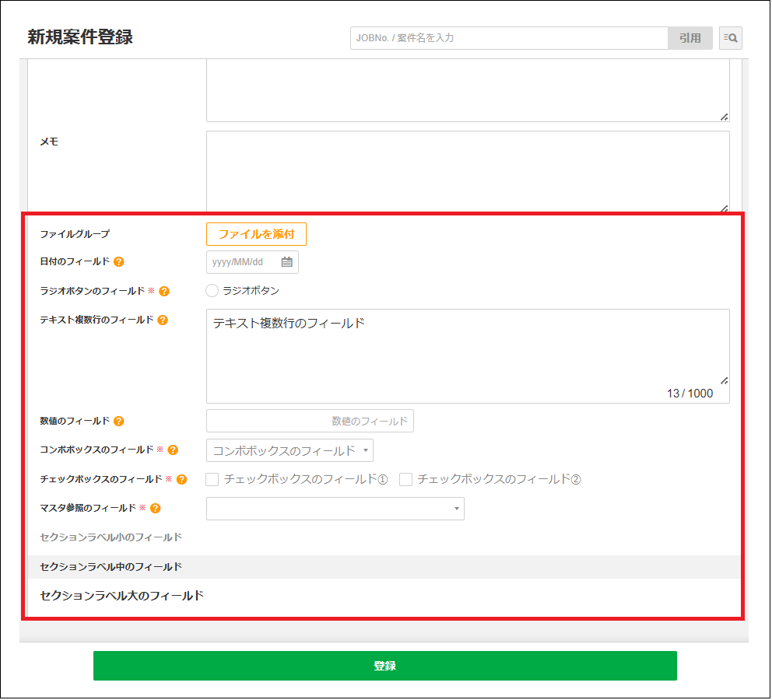772x700 pixels.
Task: Click into the 数値のフィールド input box
Action: coord(310,421)
